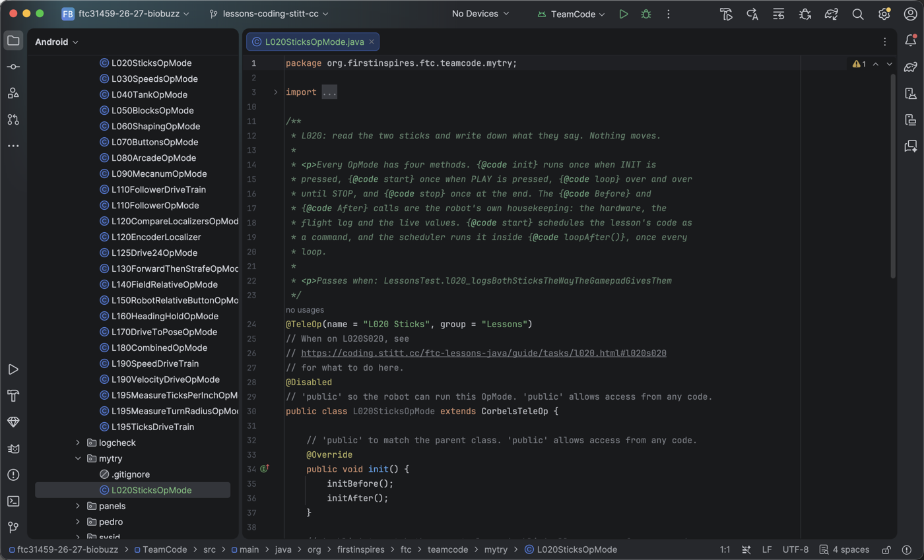Close the L020SticksOpMode.java tab
Viewport: 924px width, 560px height.
tap(372, 42)
